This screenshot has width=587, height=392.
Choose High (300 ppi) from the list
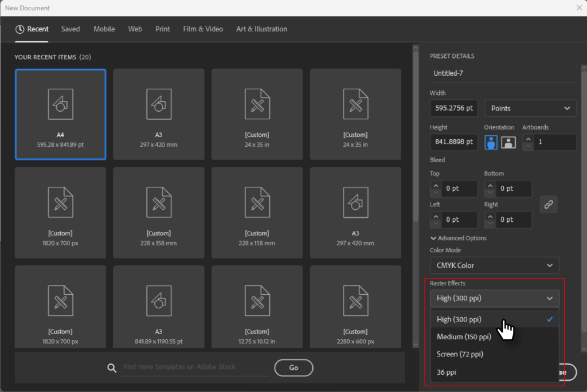(495, 319)
